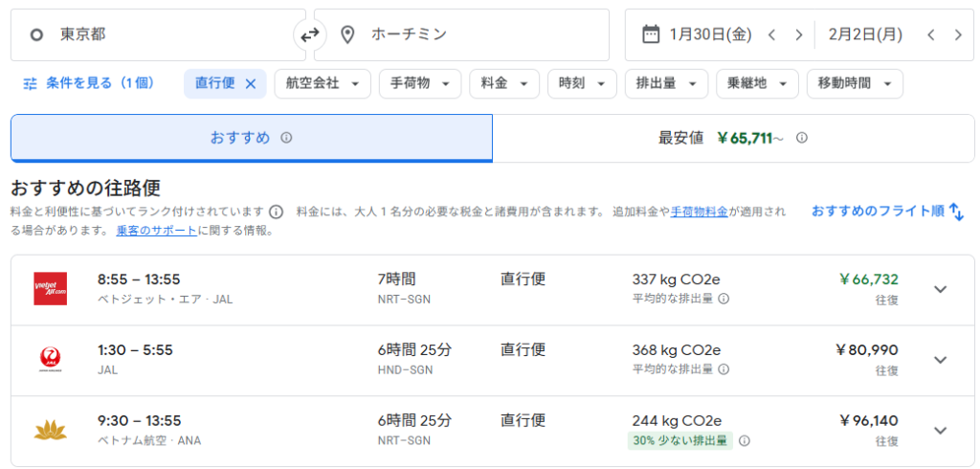Click next day arrow for return date
The width and height of the screenshot is (980, 469).
958,35
